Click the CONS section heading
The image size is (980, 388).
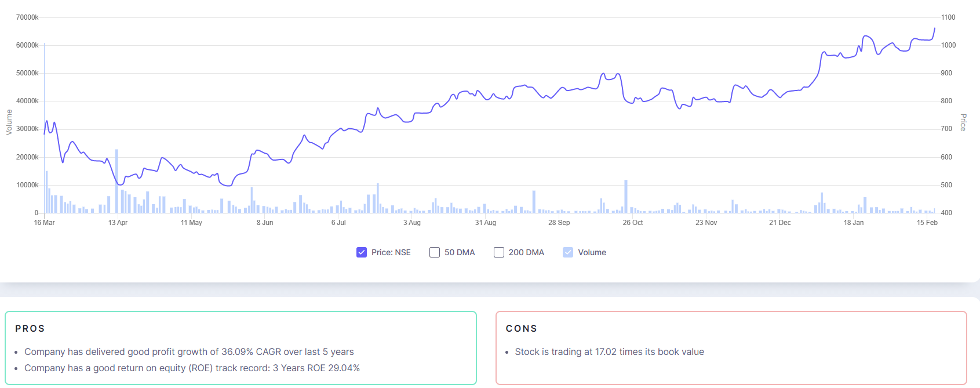click(522, 329)
